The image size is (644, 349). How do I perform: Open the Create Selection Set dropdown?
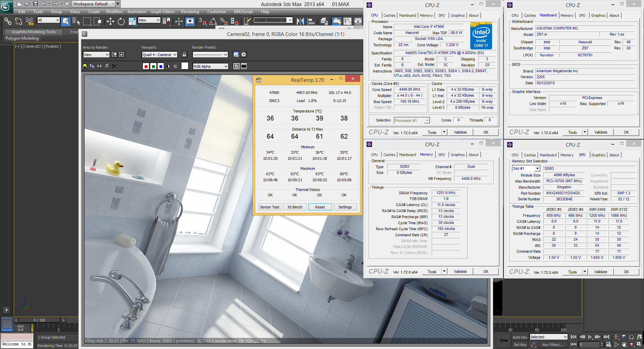pyautogui.click(x=273, y=20)
